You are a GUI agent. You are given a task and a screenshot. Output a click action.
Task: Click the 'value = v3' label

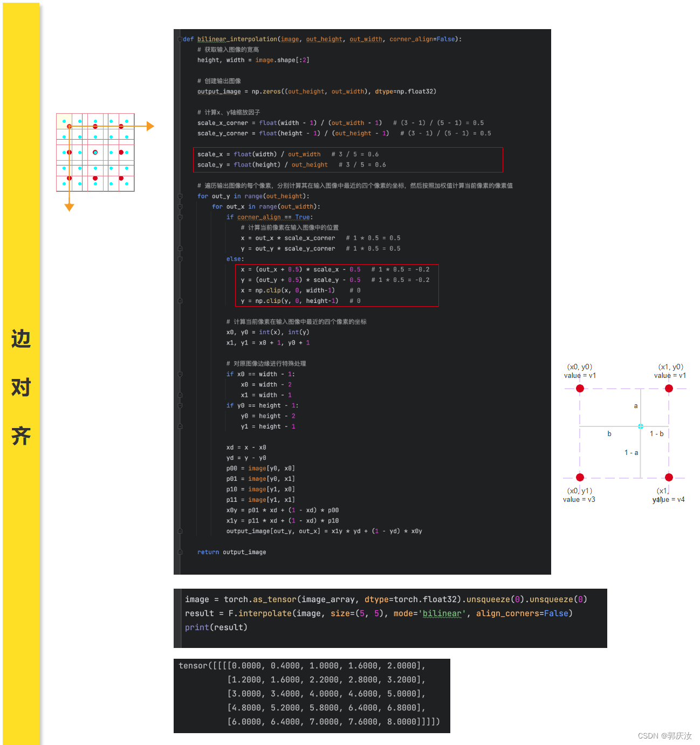coord(579,499)
